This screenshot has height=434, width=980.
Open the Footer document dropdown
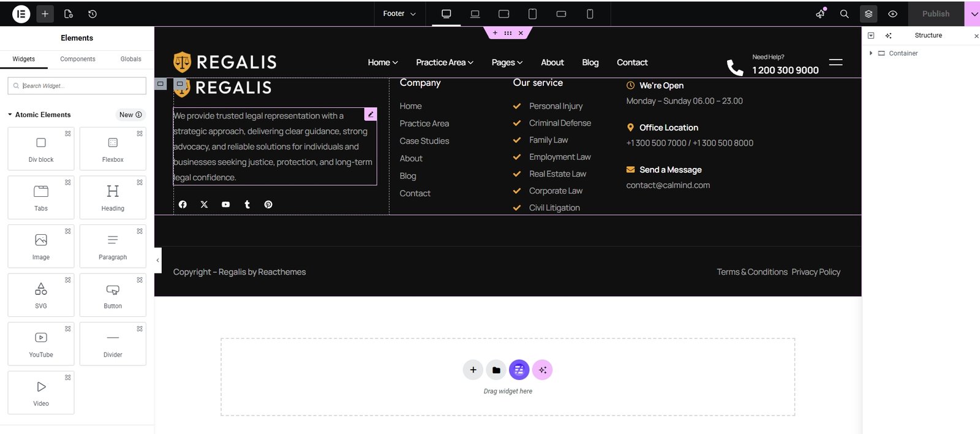point(399,13)
